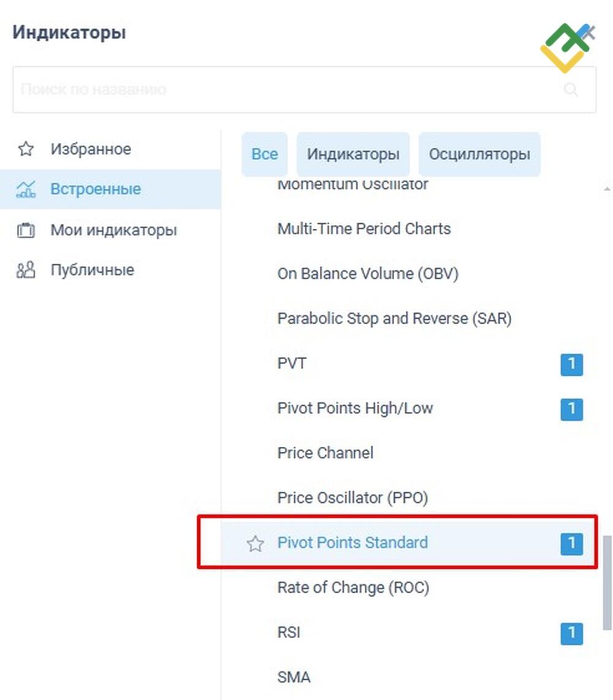Click the Встроенные chart icon
This screenshot has width=613, height=700.
(26, 189)
